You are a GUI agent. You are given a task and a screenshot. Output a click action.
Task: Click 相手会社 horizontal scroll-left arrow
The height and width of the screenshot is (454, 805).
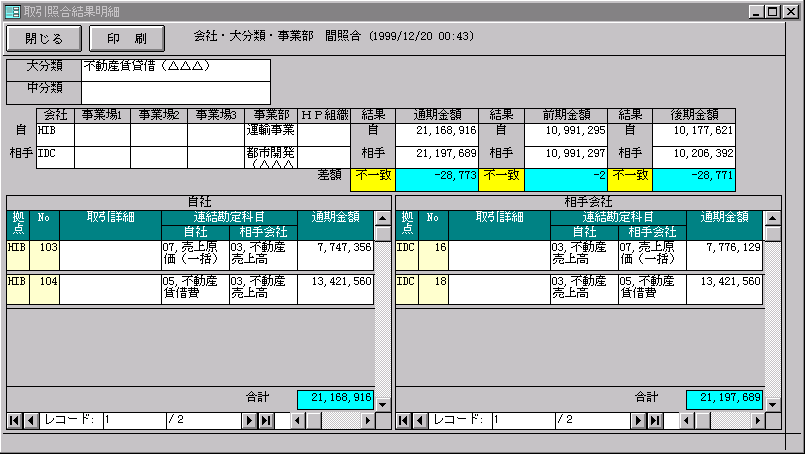[x=687, y=421]
